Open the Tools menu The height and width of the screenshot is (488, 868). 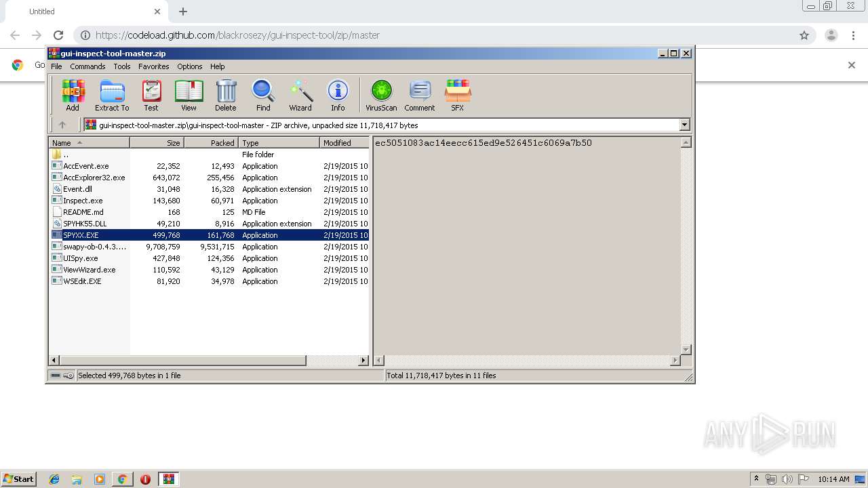[122, 66]
